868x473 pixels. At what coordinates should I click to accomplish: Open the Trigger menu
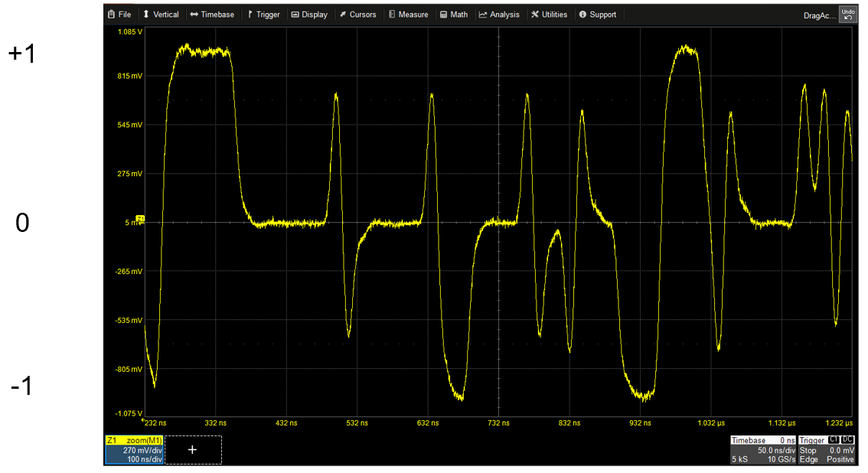pyautogui.click(x=263, y=15)
